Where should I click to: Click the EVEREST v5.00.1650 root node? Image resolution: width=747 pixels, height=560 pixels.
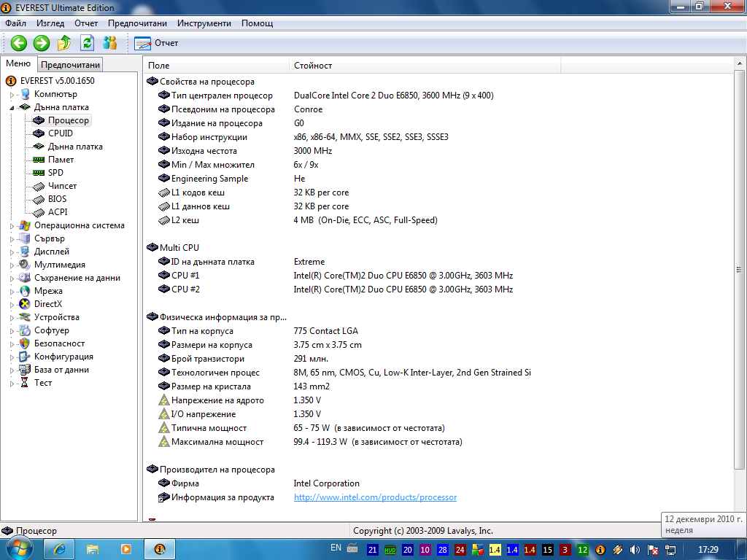click(57, 81)
